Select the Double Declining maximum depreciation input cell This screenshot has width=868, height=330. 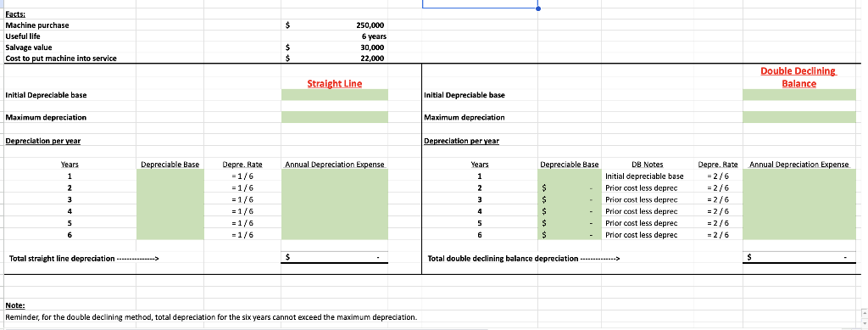[x=798, y=117]
